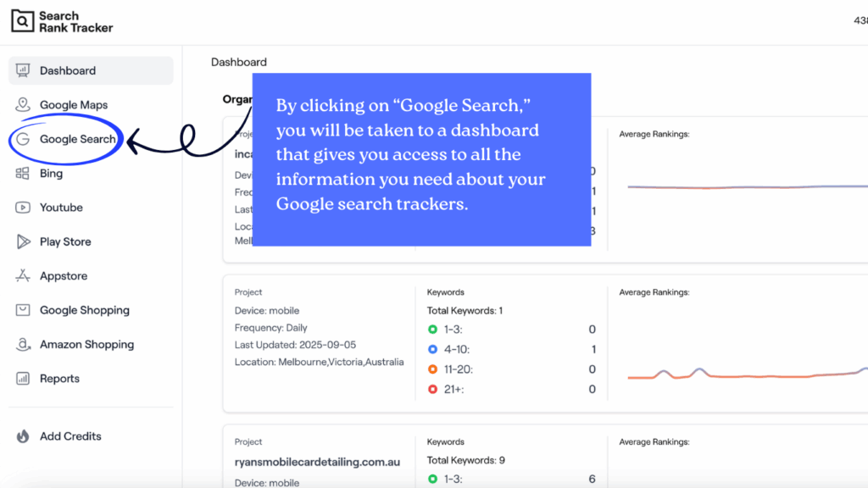Select the Amazon Shopping icon
The height and width of the screenshot is (488, 868).
point(23,344)
